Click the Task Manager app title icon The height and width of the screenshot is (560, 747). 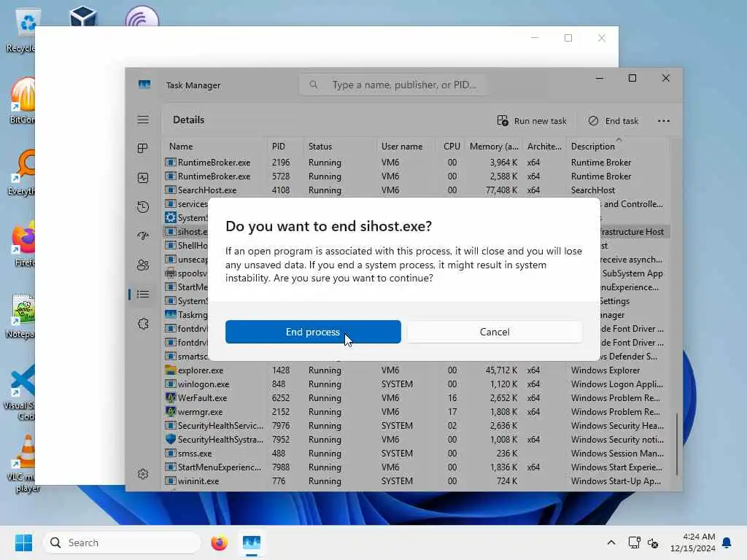144,85
